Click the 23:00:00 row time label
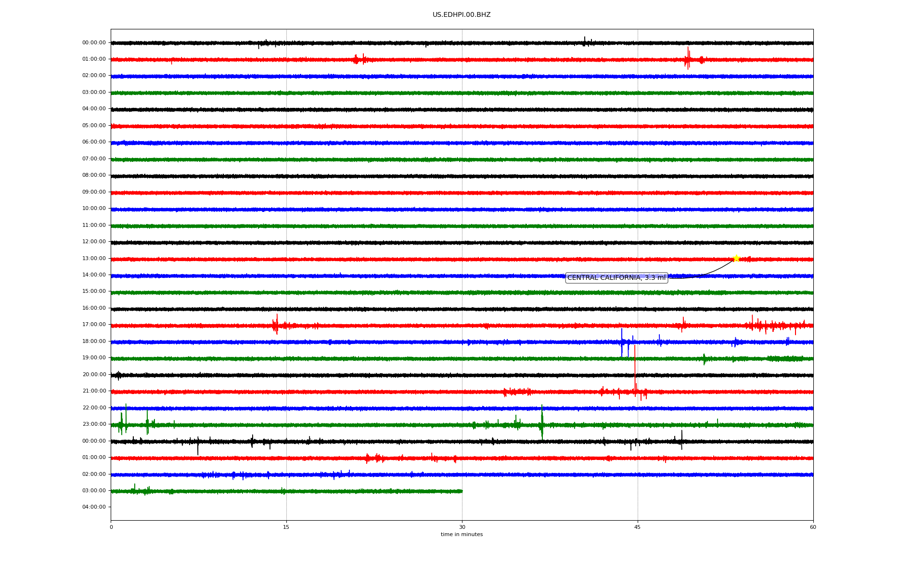Screen dimensions: 924x578 pos(94,424)
